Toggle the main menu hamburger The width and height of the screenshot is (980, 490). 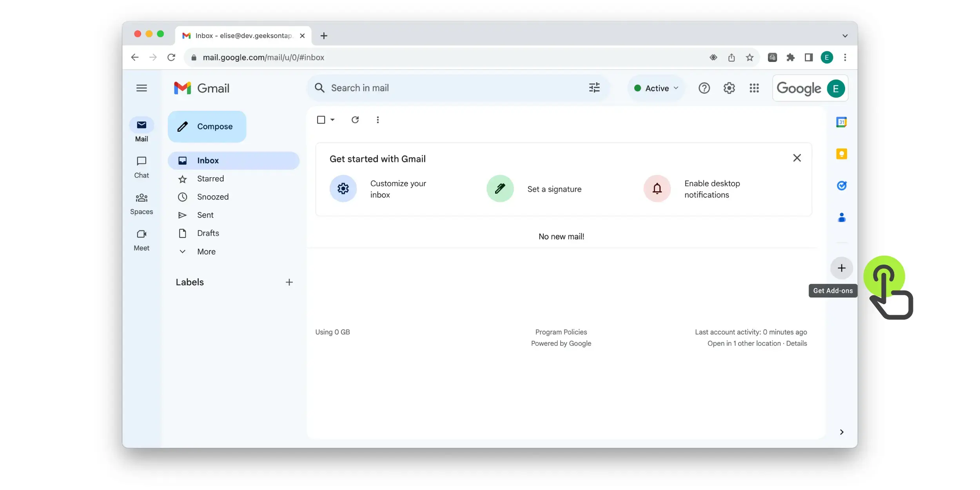pyautogui.click(x=142, y=88)
